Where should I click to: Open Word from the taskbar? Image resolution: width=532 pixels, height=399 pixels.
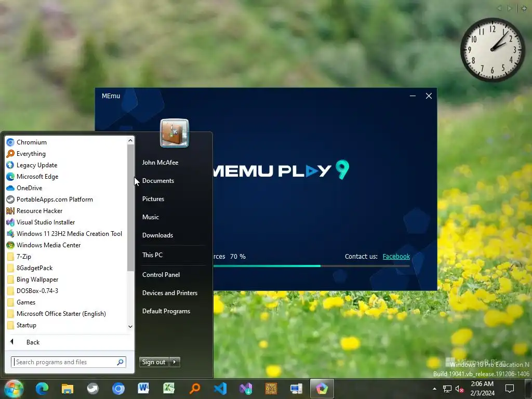pyautogui.click(x=143, y=389)
